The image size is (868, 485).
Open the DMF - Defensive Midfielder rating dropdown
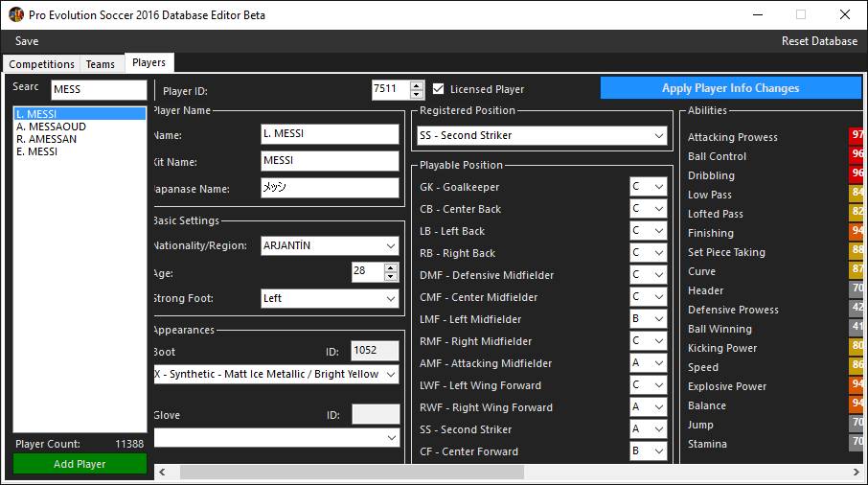649,275
